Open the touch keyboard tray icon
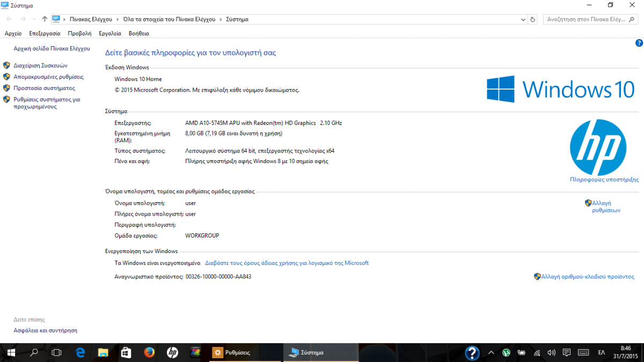 582,352
